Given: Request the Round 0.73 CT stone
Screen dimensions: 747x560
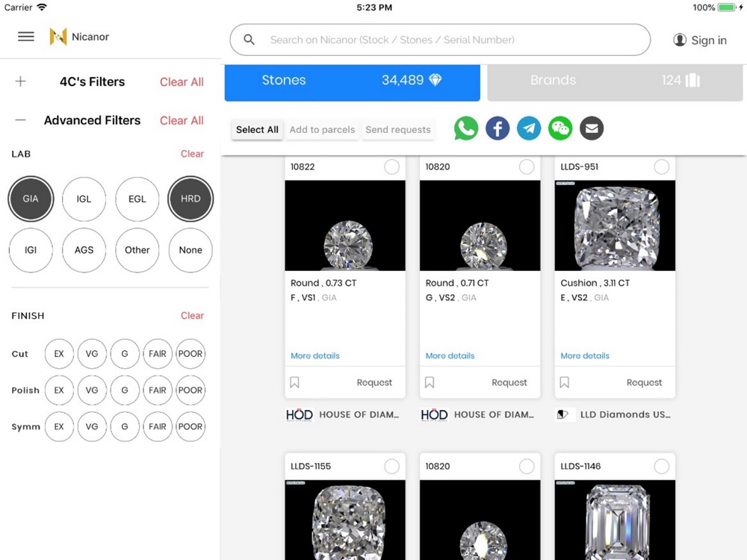Looking at the screenshot, I should click(x=374, y=382).
